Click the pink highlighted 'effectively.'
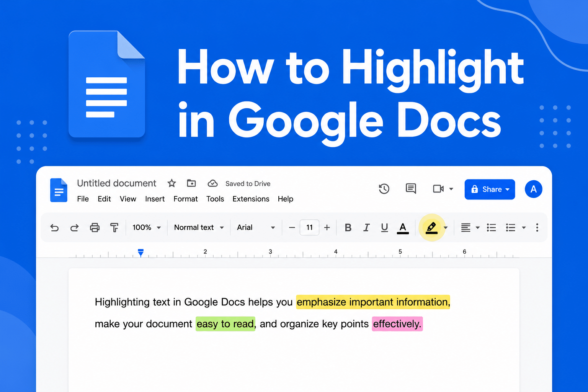The height and width of the screenshot is (392, 588). point(397,324)
